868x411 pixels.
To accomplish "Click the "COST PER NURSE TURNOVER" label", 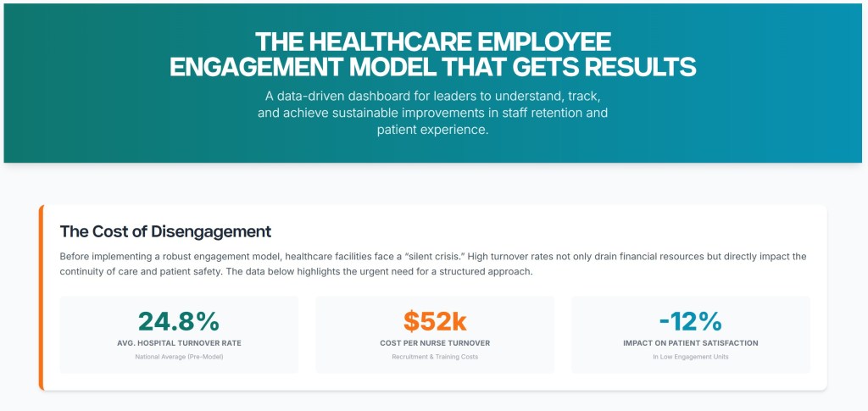I will pyautogui.click(x=435, y=343).
